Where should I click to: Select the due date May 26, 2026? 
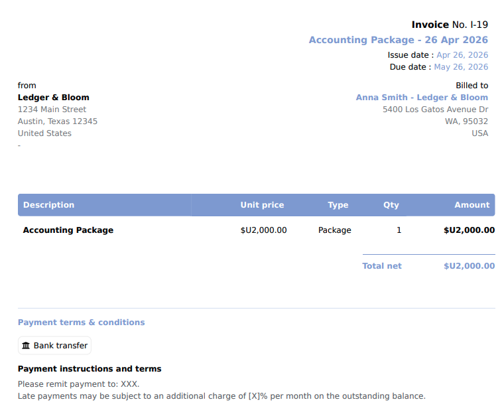[461, 67]
